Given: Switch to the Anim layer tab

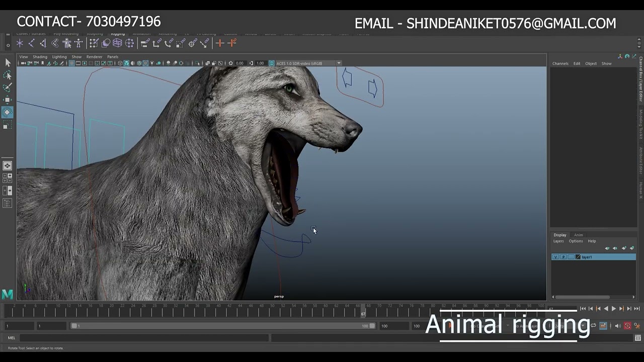Looking at the screenshot, I should coord(579,235).
